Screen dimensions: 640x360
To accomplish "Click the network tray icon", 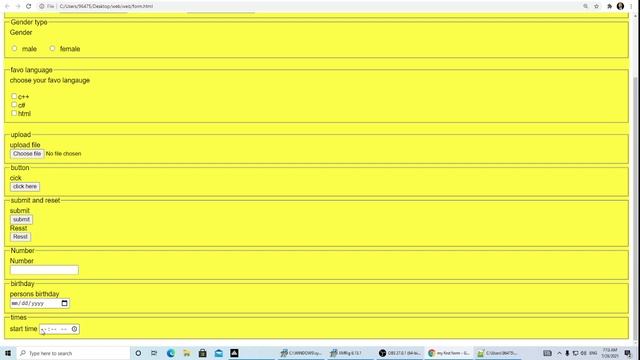I will pos(575,353).
